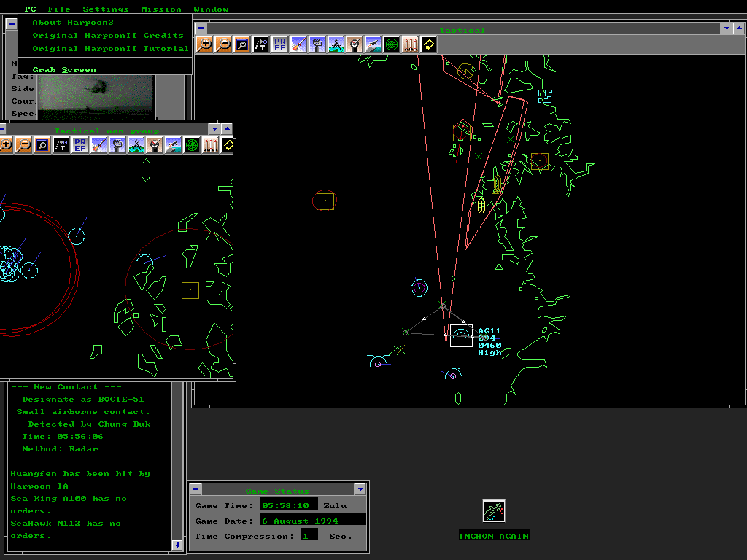This screenshot has height=560, width=747.
Task: Choose Original HarpoonII Tutorial entry
Action: [x=111, y=49]
